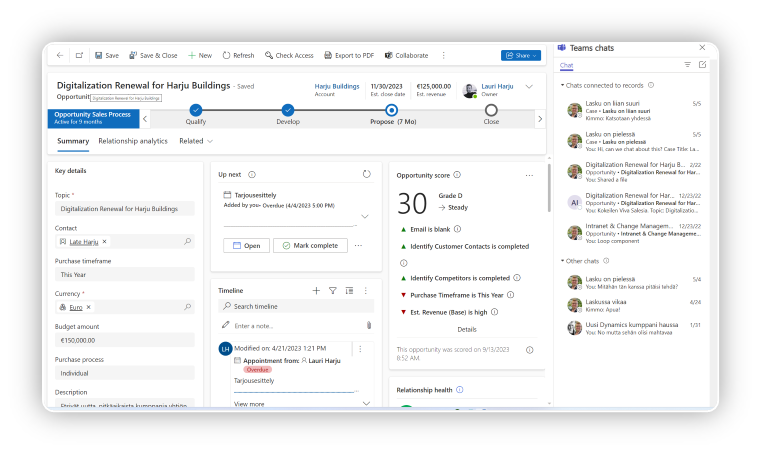761x454 pixels.
Task: Open the Collaborate Teams command
Action: (x=388, y=56)
